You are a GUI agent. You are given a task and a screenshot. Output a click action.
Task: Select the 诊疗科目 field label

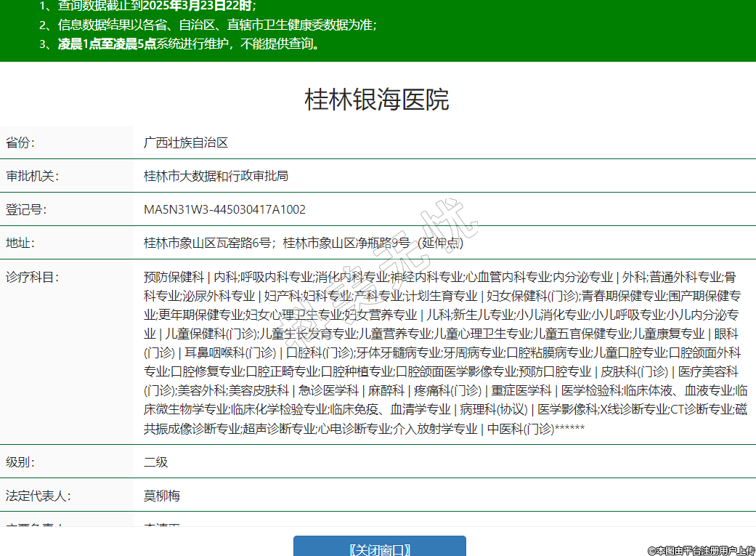(32, 277)
